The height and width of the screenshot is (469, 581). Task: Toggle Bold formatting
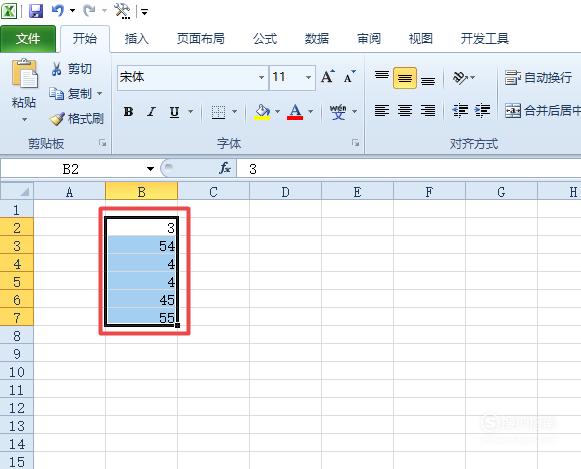click(128, 111)
